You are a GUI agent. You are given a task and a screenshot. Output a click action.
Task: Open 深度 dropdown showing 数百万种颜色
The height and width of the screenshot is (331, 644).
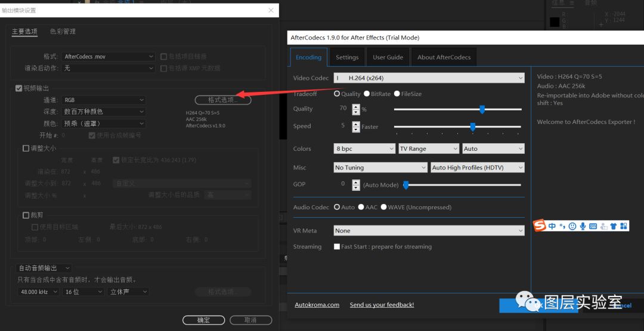point(104,112)
